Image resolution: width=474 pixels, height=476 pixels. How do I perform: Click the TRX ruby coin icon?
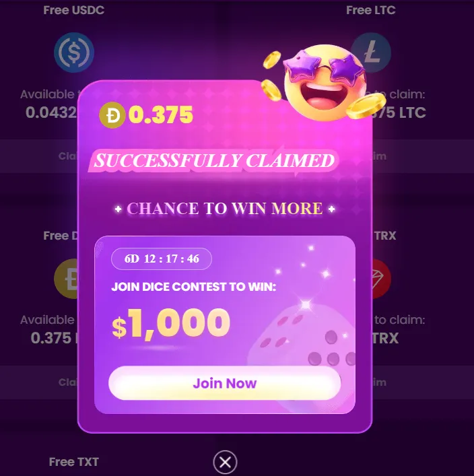(381, 279)
